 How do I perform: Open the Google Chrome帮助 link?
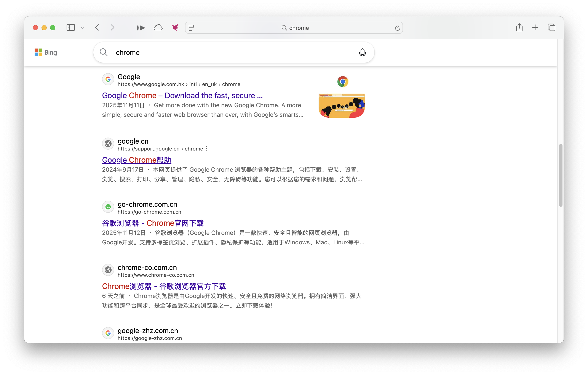(x=136, y=160)
